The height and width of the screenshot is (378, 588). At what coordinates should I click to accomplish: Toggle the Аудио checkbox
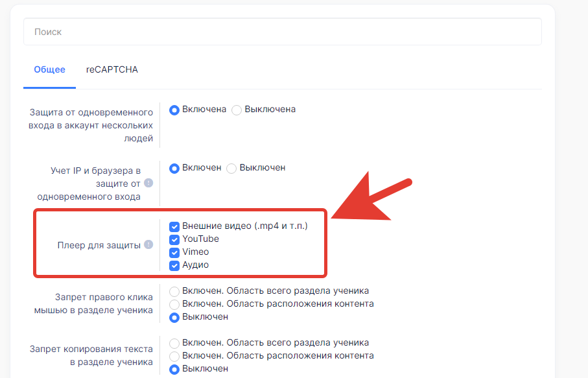[x=174, y=265]
